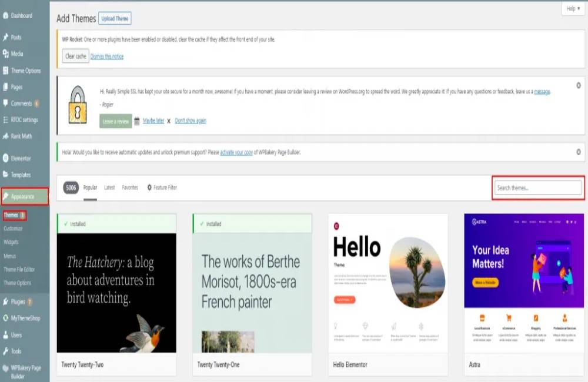The width and height of the screenshot is (588, 382).
Task: Switch to the Latest tab
Action: click(109, 187)
